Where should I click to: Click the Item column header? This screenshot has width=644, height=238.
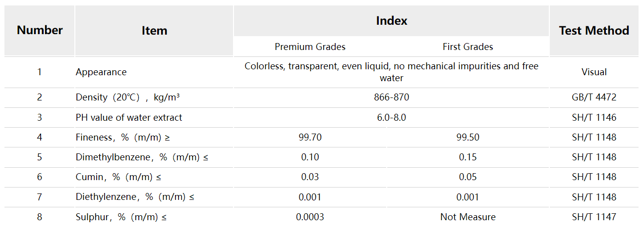tap(154, 31)
